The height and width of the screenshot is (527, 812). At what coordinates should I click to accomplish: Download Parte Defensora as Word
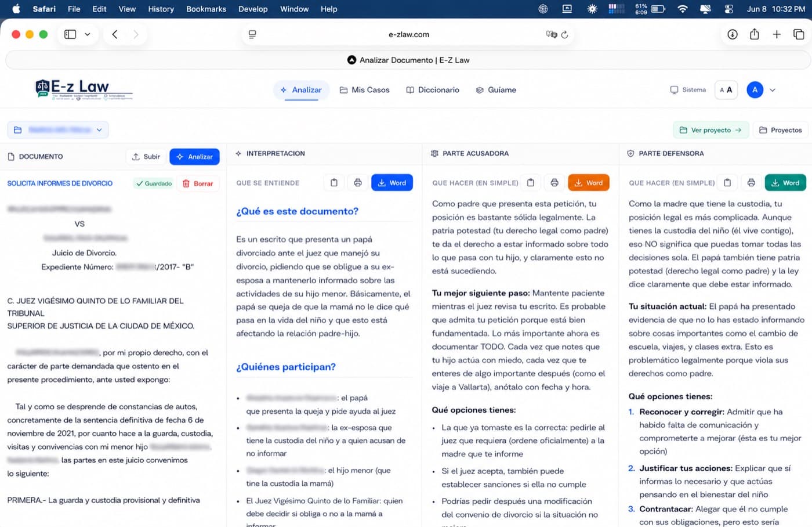(785, 183)
